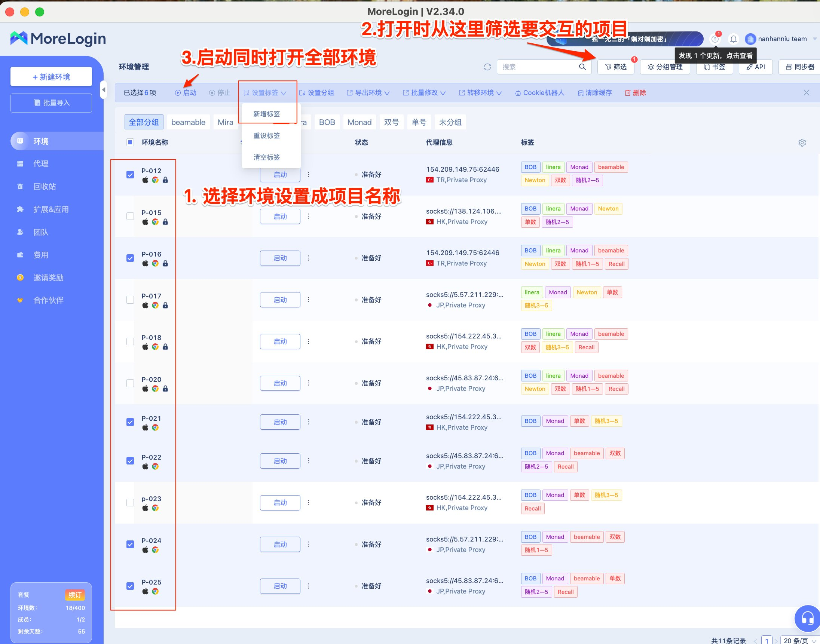Switch to the Monad group tab
This screenshot has width=820, height=644.
point(359,122)
